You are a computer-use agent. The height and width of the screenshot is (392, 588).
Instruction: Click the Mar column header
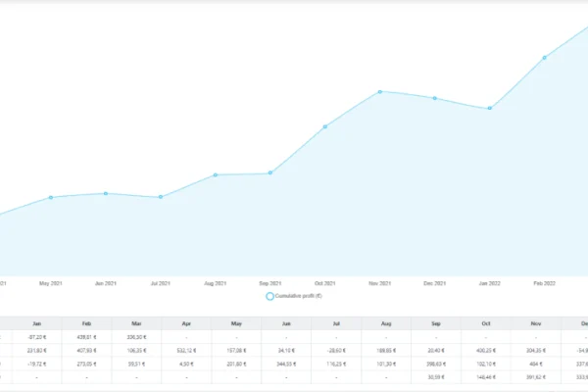[x=136, y=322]
